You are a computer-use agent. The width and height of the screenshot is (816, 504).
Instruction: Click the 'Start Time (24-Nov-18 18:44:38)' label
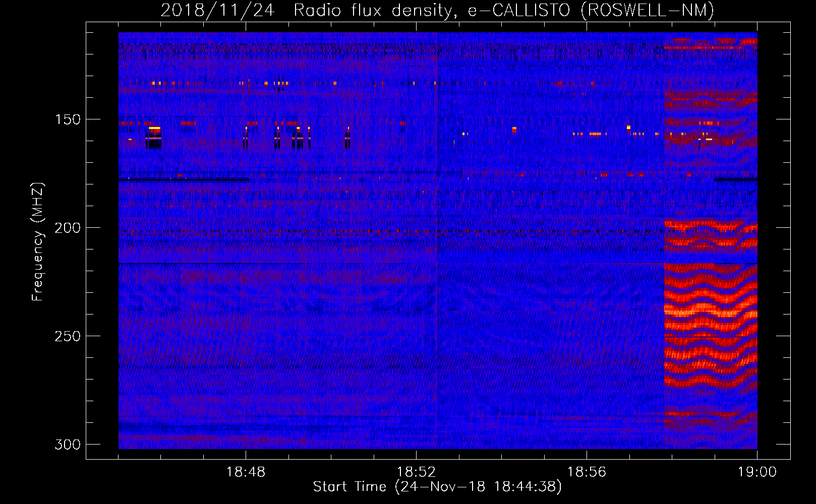coord(437,487)
